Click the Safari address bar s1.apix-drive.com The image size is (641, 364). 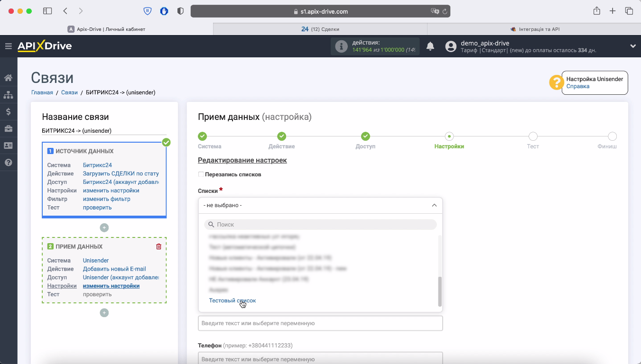320,11
